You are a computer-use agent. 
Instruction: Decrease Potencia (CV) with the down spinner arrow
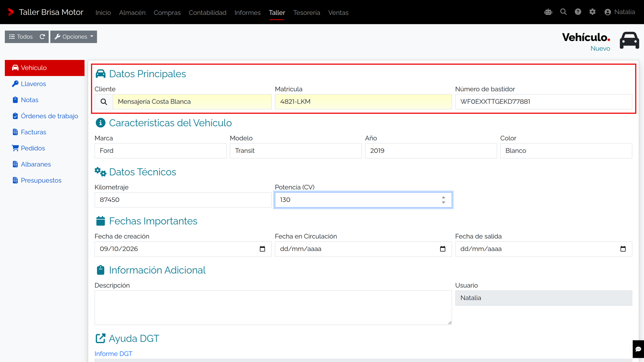(444, 202)
